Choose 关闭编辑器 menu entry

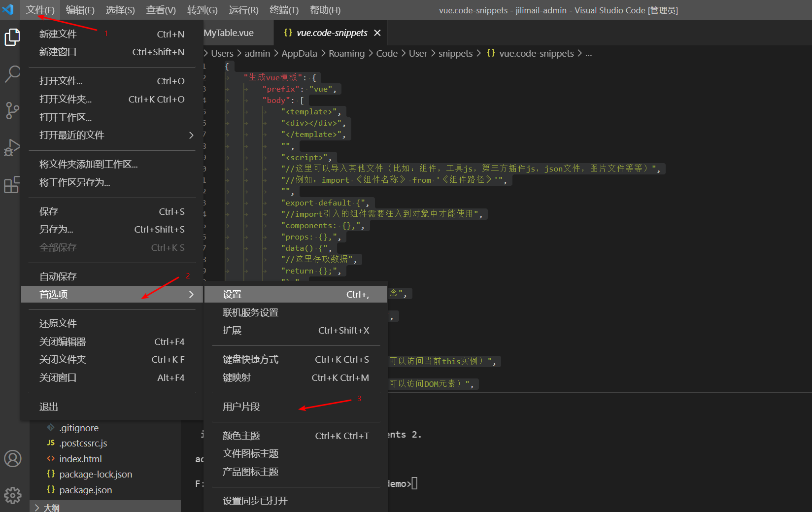(112, 341)
